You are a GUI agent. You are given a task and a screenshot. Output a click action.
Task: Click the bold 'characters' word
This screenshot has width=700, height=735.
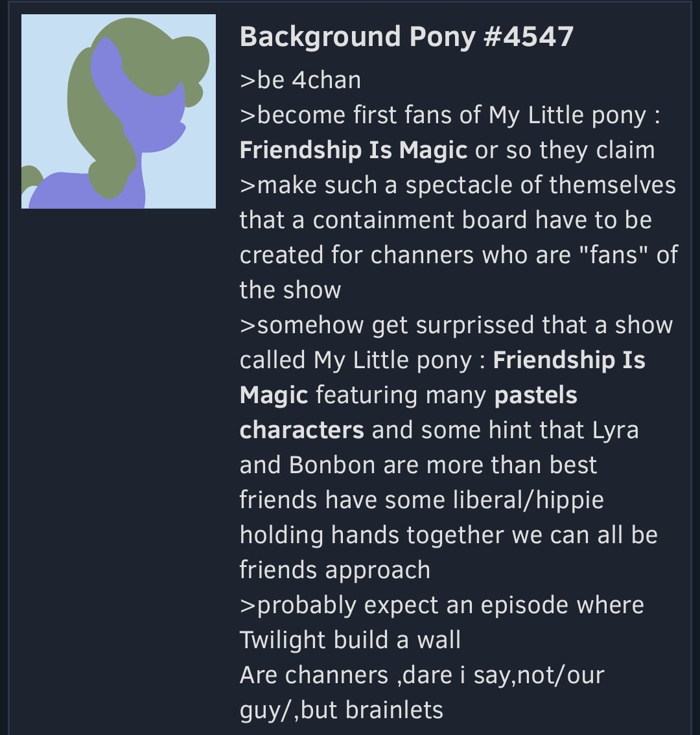point(302,430)
